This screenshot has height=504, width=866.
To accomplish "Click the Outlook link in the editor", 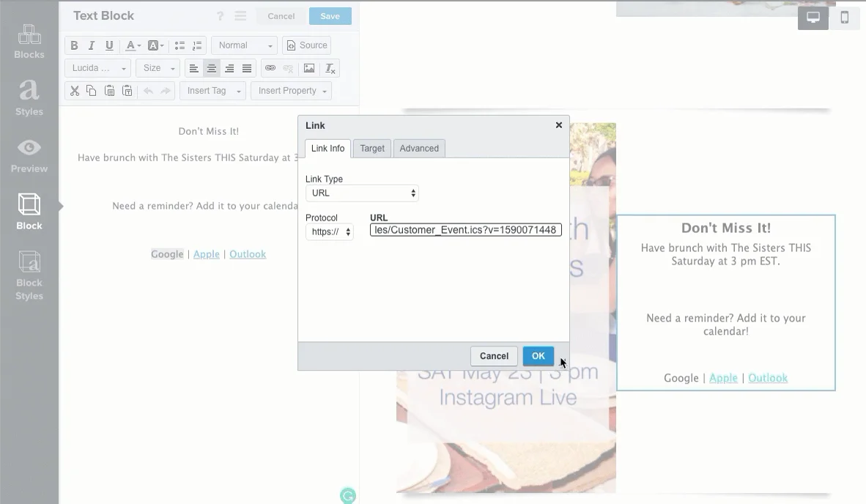I will click(248, 254).
